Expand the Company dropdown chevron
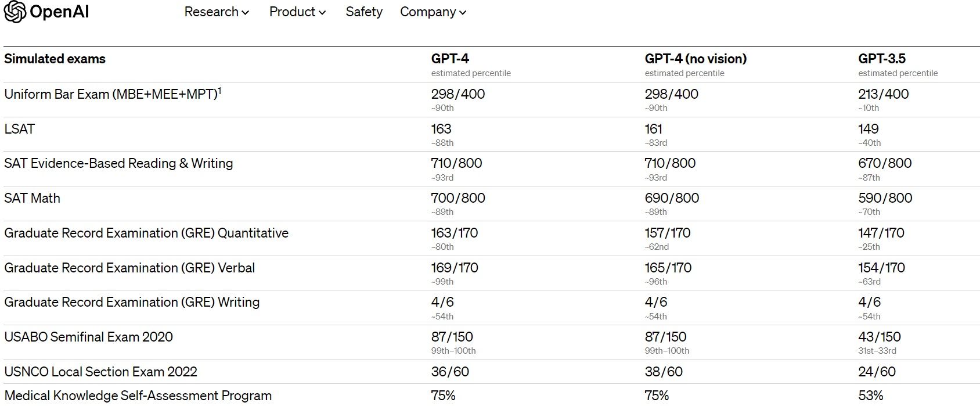Viewport: 980px width, 406px height. tap(463, 13)
